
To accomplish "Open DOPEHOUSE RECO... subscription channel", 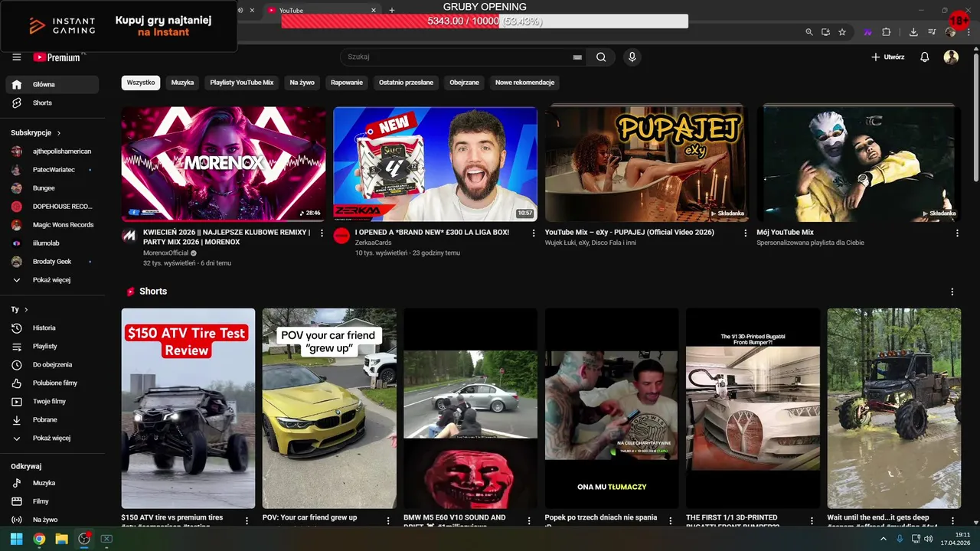I will 52,207.
